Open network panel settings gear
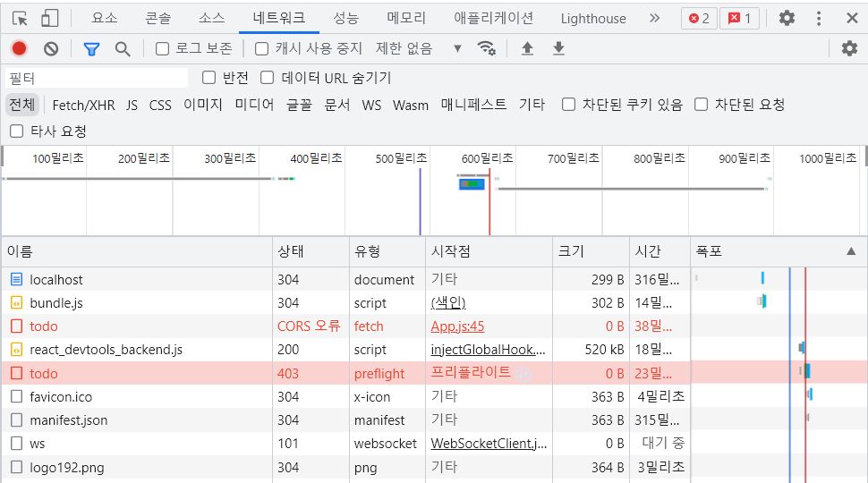Viewport: 868px width, 483px height. pyautogui.click(x=849, y=48)
